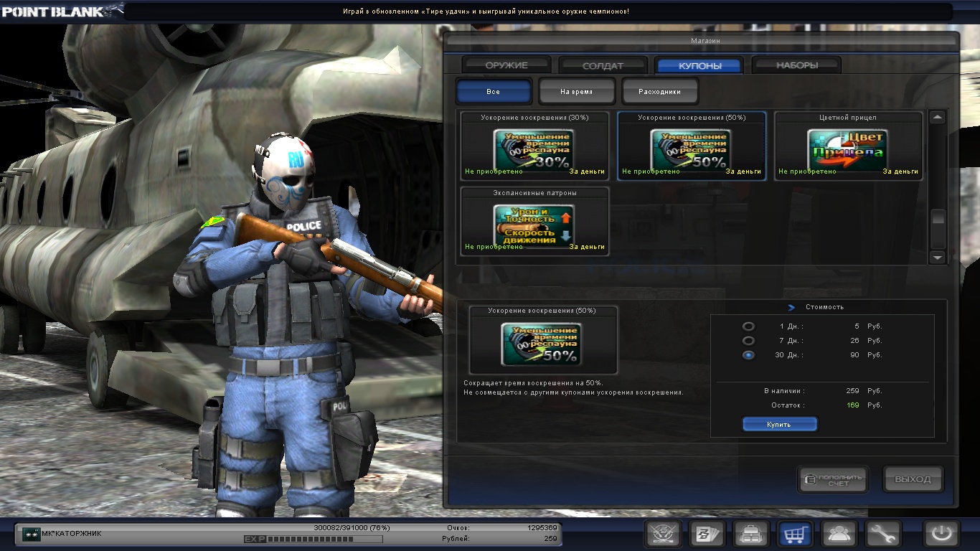Screen dimensions: 980x551
Task: Click the Магазин window title
Action: [x=705, y=41]
